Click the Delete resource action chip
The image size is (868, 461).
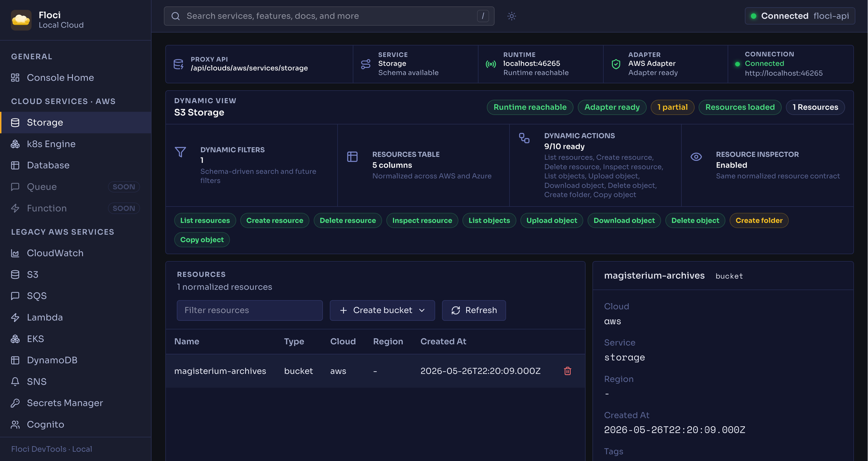tap(348, 221)
